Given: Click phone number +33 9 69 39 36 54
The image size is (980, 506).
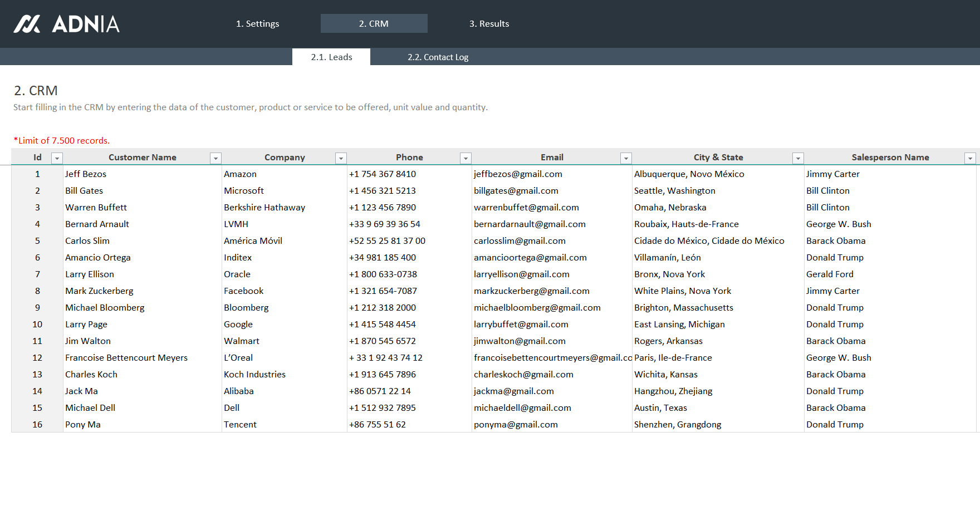Looking at the screenshot, I should click(409, 224).
